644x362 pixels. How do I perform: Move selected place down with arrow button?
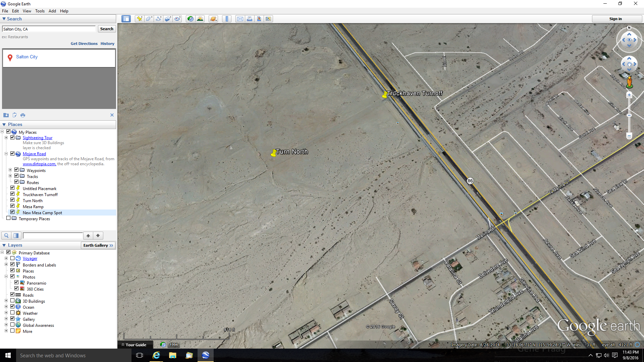pos(98,236)
